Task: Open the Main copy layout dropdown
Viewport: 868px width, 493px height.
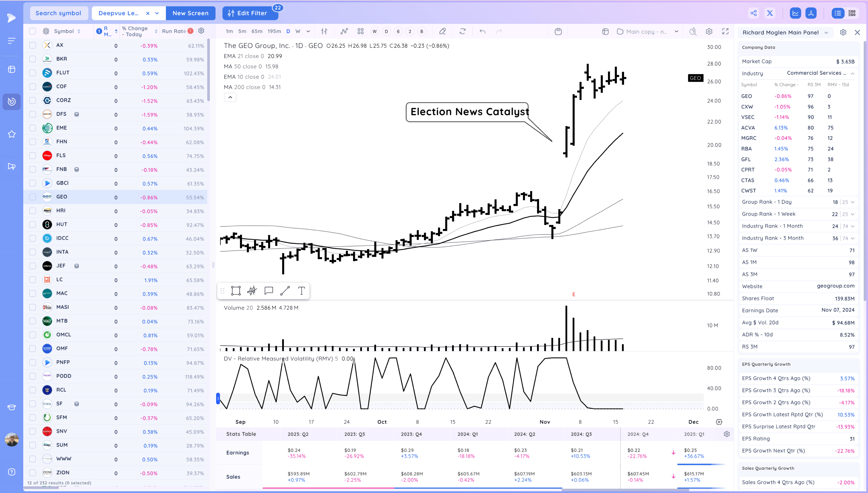Action: pos(677,31)
